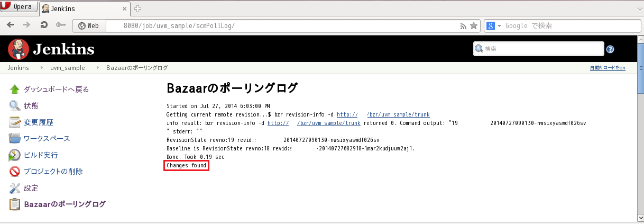Click the Jenkins title text
Screen dimensions: 644x224
point(63,50)
